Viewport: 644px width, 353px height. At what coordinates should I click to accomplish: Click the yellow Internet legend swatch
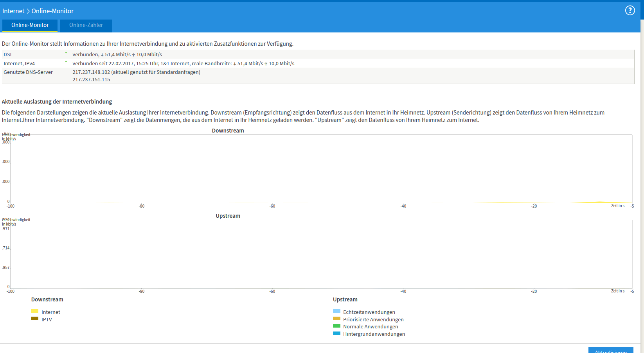tap(35, 312)
